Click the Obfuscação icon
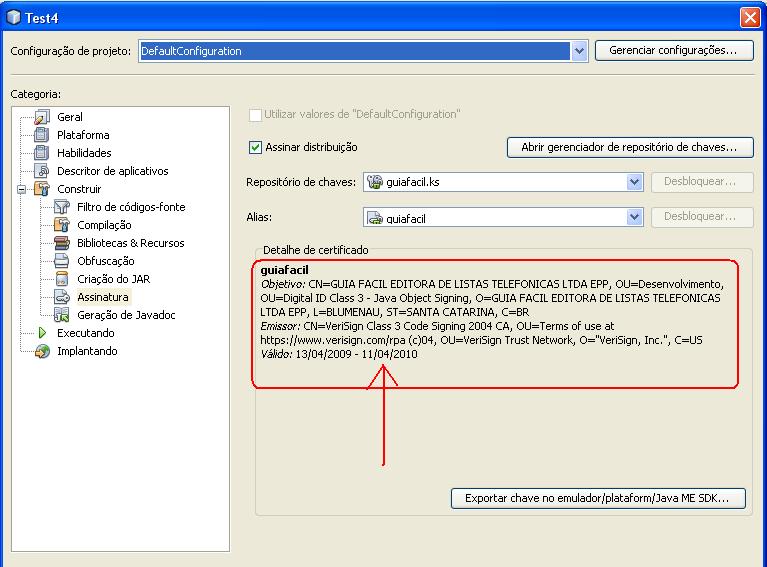Image resolution: width=767 pixels, height=567 pixels. click(x=62, y=261)
